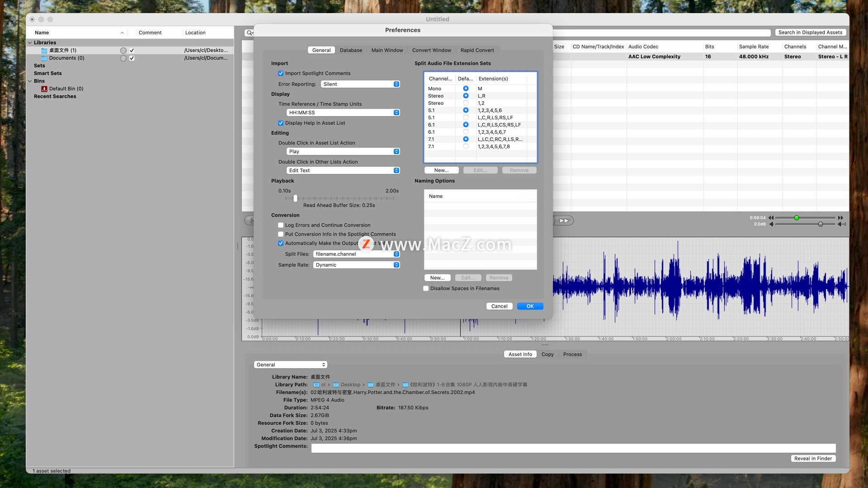
Task: Select Recent Searches in the sidebar
Action: (55, 97)
